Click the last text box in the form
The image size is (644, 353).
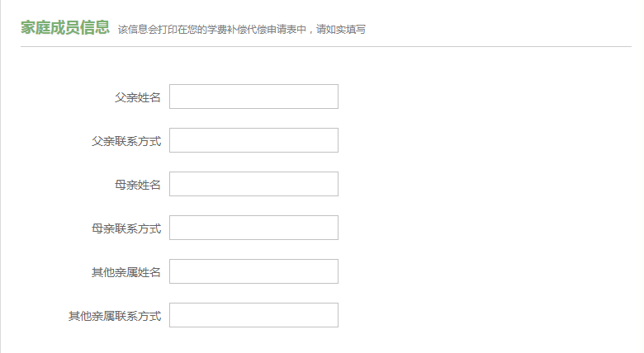(253, 315)
